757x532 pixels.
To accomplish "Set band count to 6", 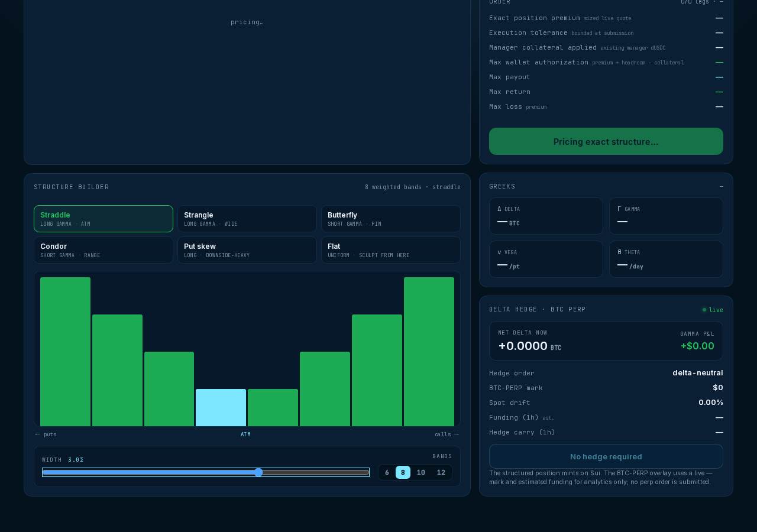I will click(387, 472).
